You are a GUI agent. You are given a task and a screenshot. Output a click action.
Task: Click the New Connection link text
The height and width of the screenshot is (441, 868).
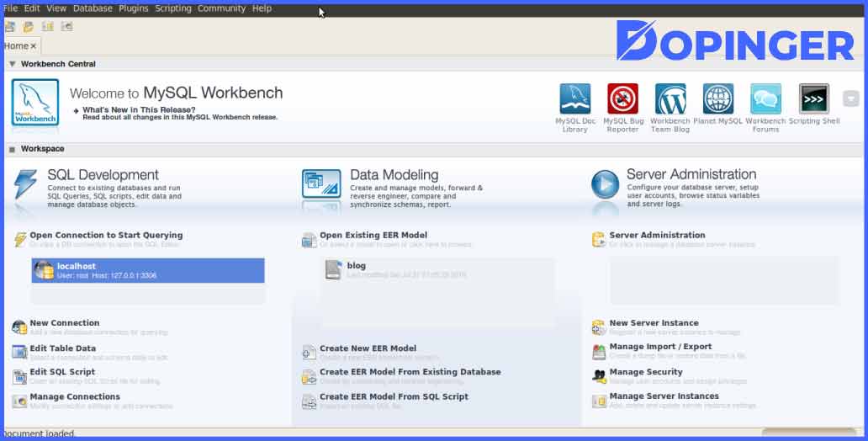(65, 323)
